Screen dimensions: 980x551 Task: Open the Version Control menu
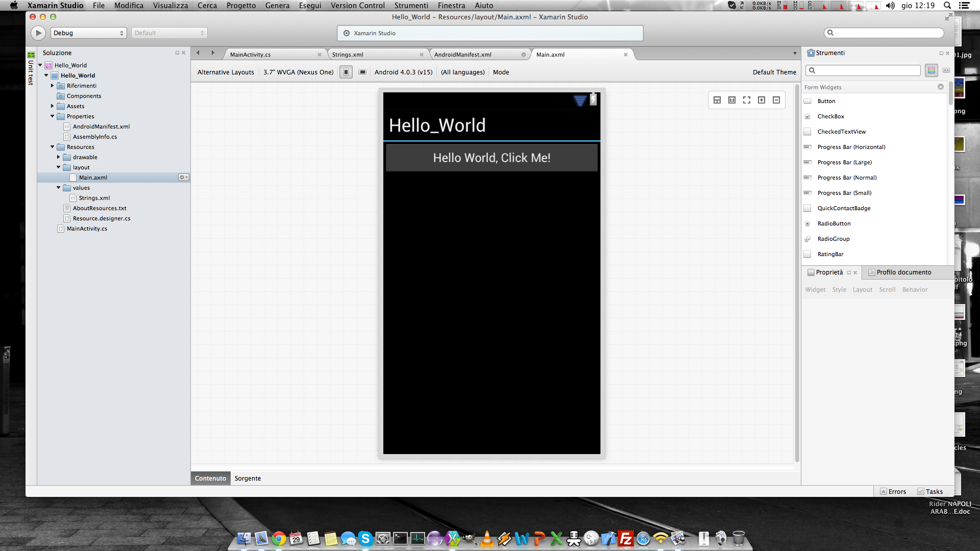click(357, 6)
